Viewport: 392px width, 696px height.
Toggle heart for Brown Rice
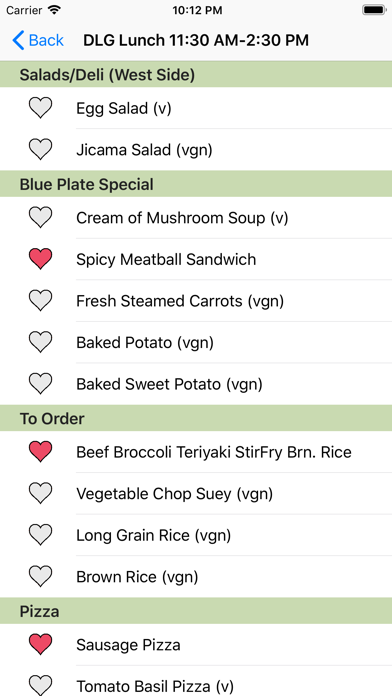point(40,577)
